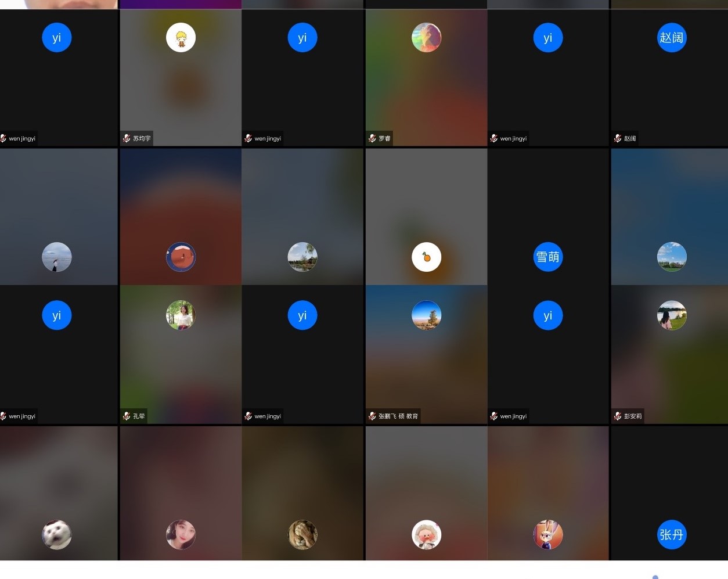This screenshot has width=728, height=579.
Task: Click the muted mic icon beside 苏均宇
Action: [x=127, y=138]
